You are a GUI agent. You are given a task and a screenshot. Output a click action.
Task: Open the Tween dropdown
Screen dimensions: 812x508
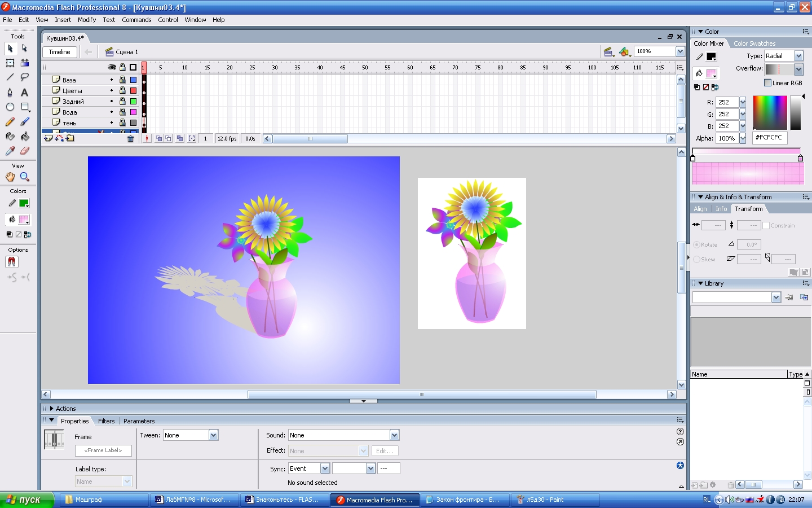coord(213,435)
